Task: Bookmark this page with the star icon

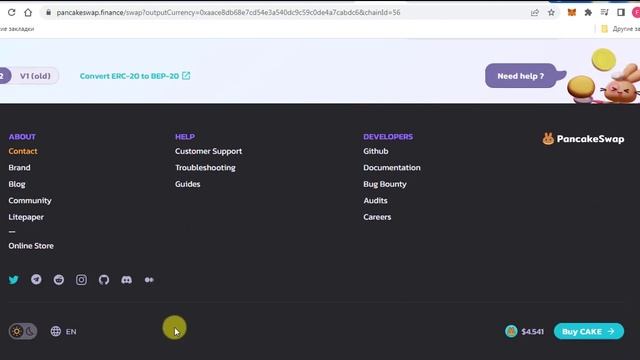Action: tap(551, 13)
